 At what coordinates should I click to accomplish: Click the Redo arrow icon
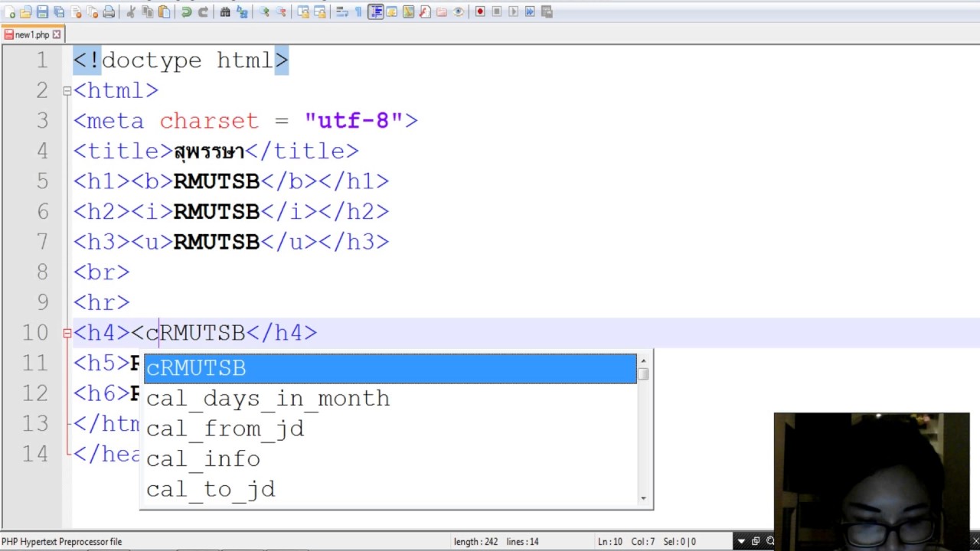pyautogui.click(x=203, y=11)
